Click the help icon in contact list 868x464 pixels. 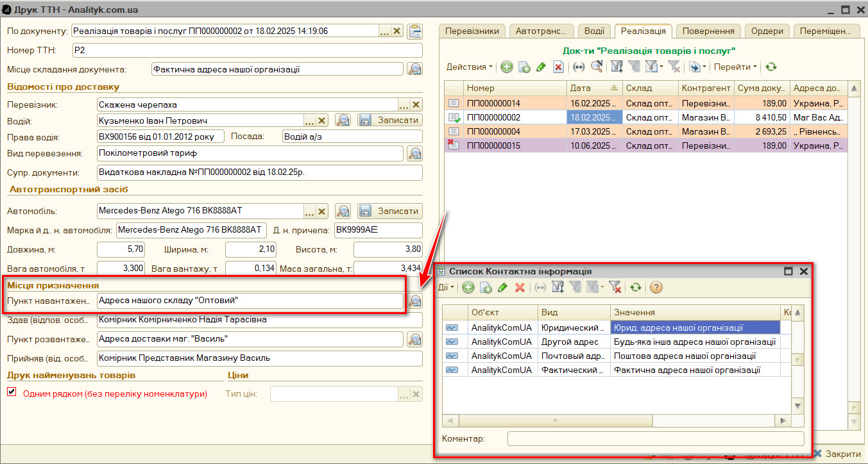click(656, 288)
